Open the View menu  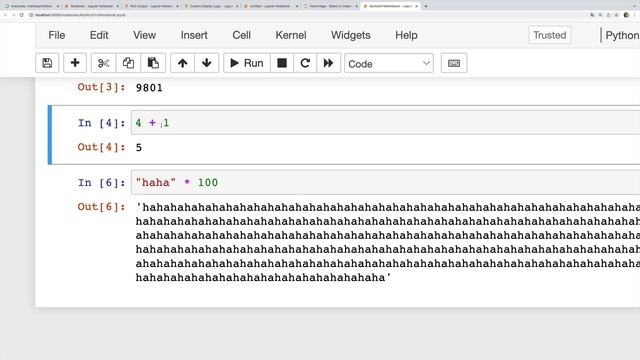144,35
